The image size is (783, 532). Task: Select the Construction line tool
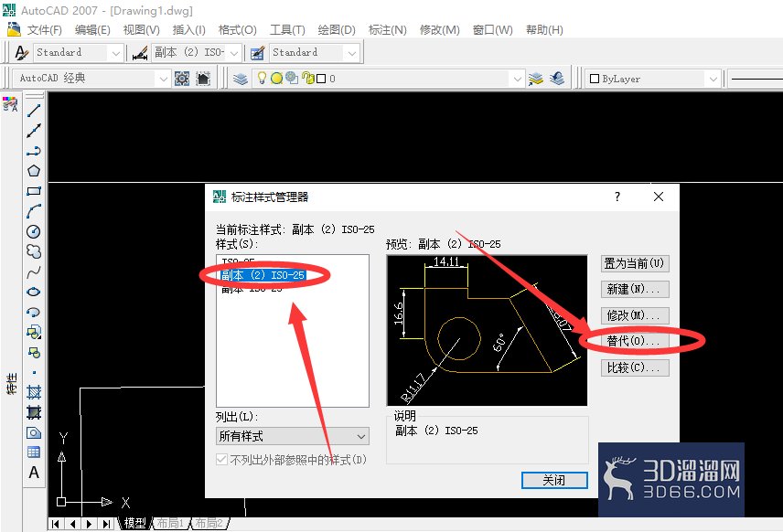click(x=34, y=131)
